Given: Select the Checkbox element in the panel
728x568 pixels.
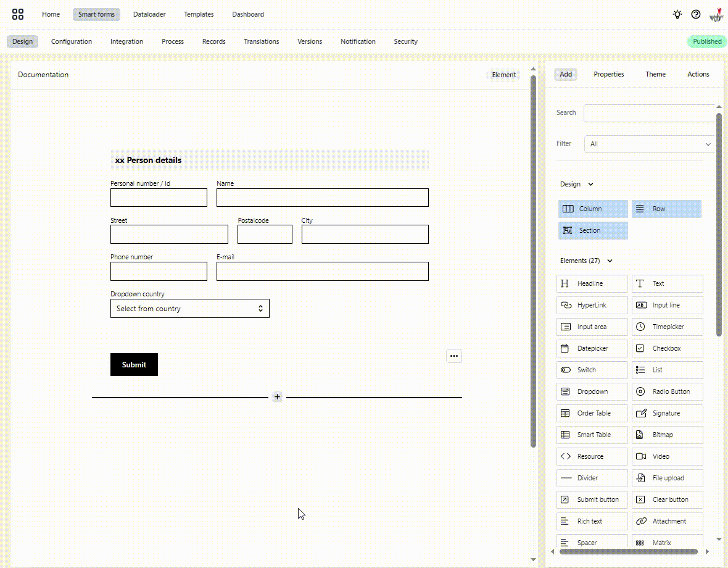Looking at the screenshot, I should (x=667, y=348).
